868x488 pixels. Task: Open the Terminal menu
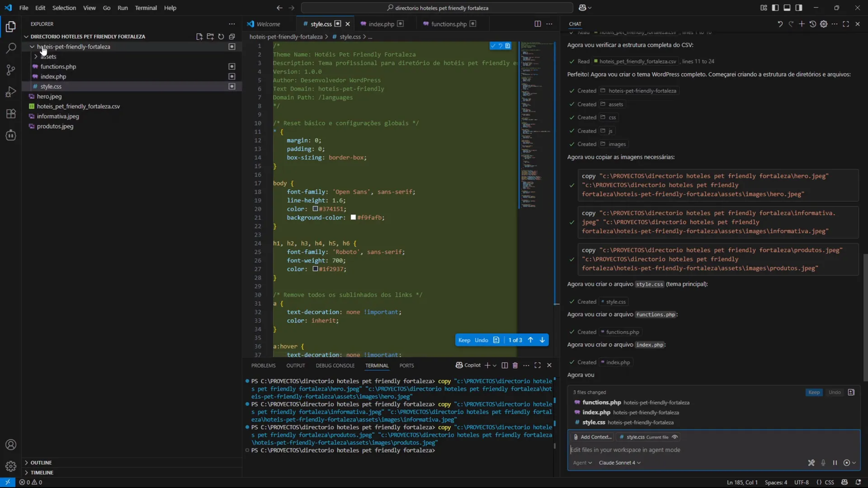coord(145,8)
